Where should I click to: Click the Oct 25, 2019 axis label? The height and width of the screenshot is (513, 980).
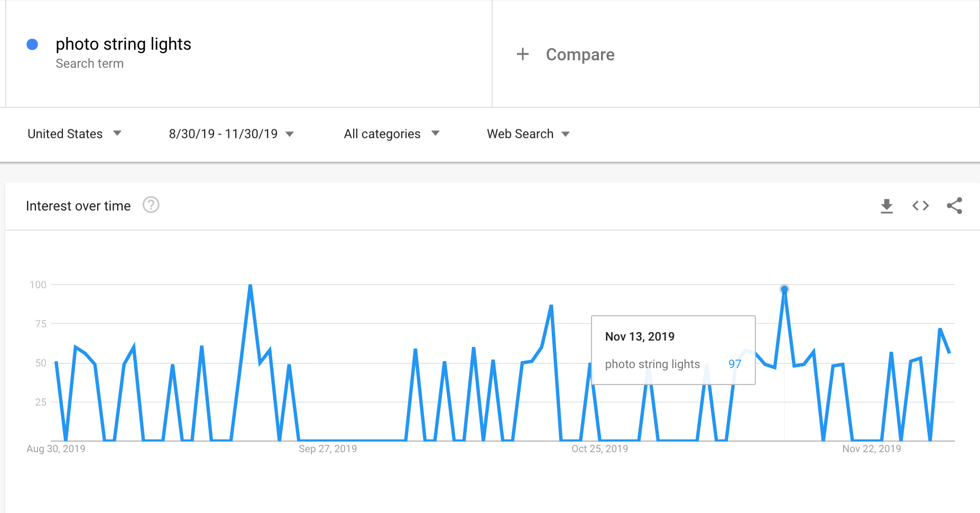599,449
